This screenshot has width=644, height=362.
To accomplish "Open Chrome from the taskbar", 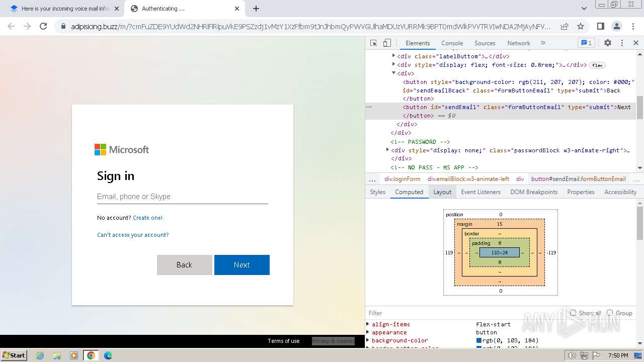I will pos(91,355).
